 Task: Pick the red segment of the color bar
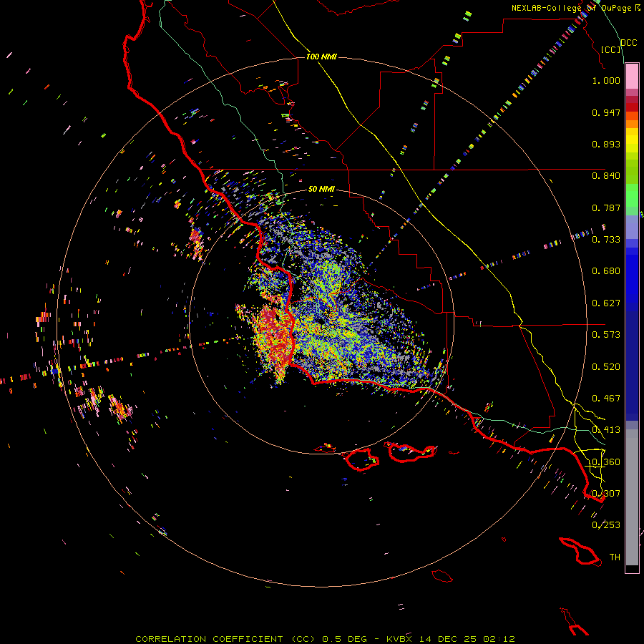pyautogui.click(x=632, y=107)
